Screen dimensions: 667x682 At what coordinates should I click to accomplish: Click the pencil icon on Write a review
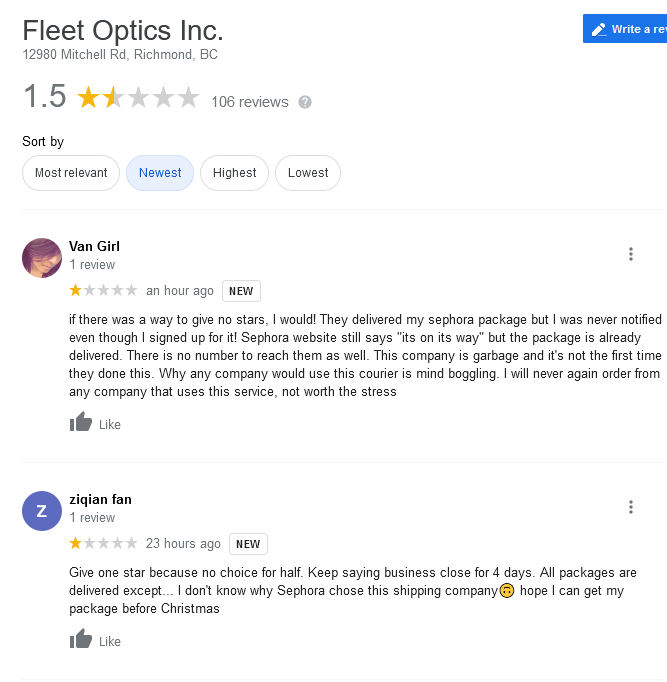pos(599,29)
